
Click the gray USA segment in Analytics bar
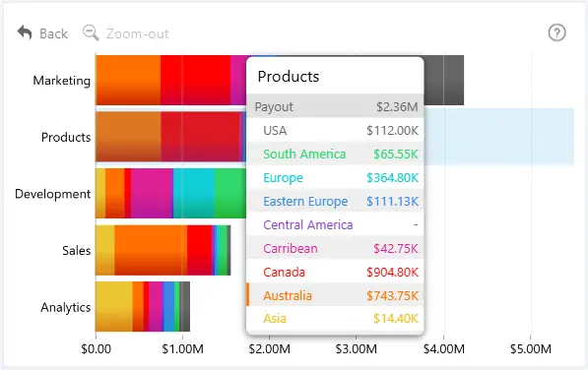[x=185, y=307]
